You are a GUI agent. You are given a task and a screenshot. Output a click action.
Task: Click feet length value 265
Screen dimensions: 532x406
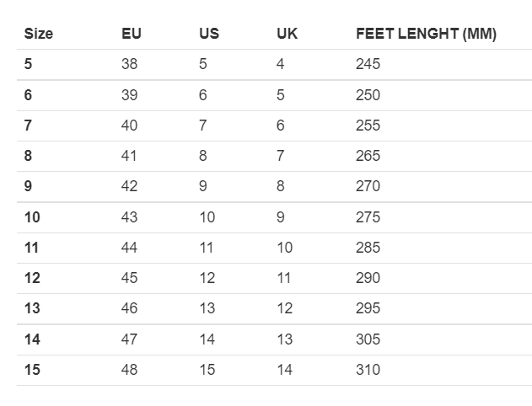(x=368, y=156)
